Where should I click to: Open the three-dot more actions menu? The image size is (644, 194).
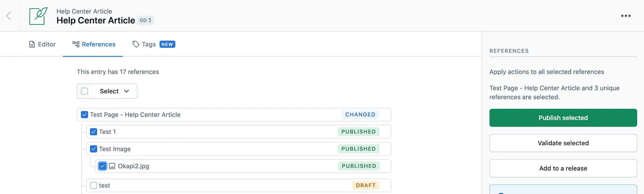click(626, 16)
